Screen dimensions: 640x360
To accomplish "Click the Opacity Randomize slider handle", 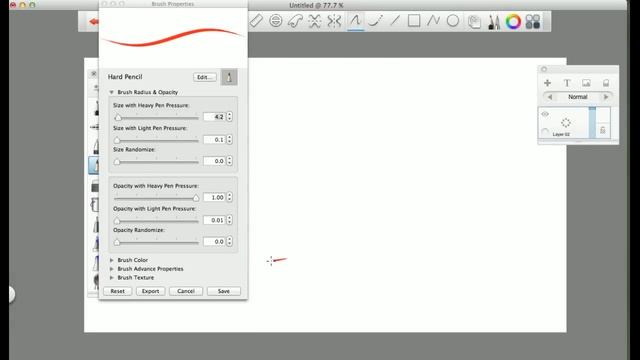I will 117,242.
